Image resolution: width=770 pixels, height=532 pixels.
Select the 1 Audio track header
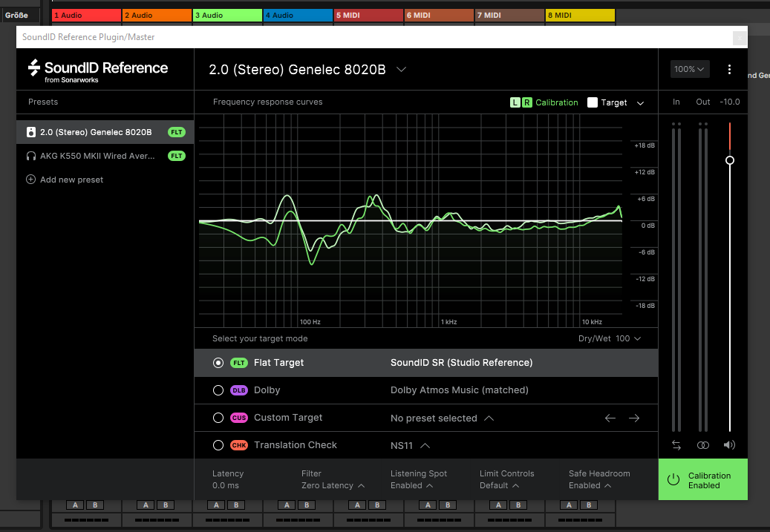click(x=86, y=16)
